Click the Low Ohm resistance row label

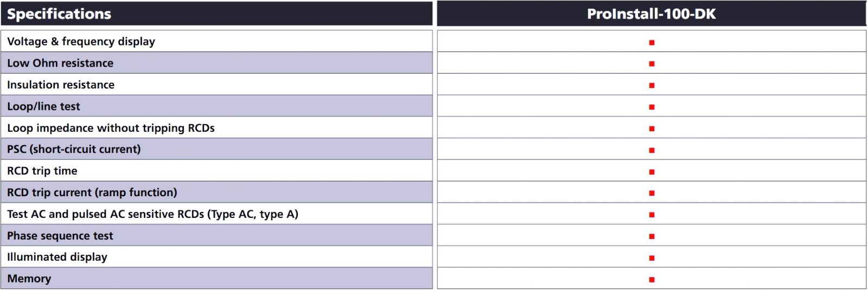click(60, 63)
